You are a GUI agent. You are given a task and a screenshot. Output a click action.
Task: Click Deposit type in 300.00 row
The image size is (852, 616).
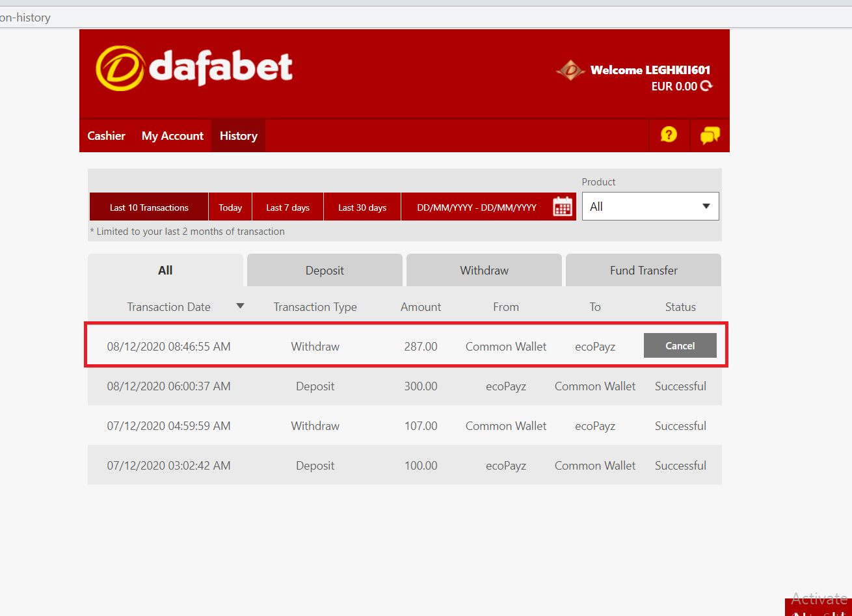[315, 386]
